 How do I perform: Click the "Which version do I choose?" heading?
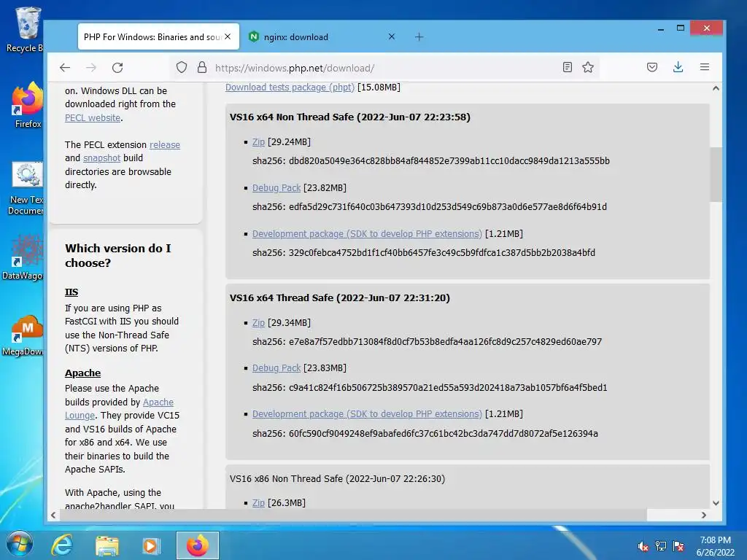tap(117, 255)
